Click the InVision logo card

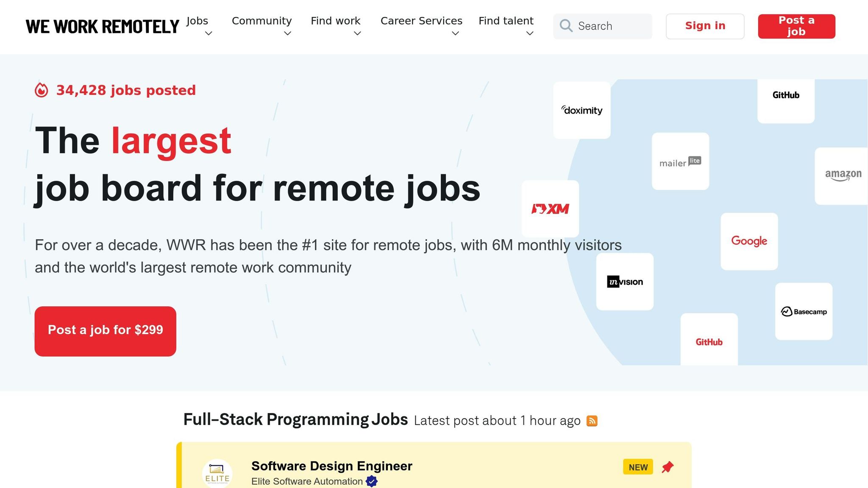tap(625, 282)
